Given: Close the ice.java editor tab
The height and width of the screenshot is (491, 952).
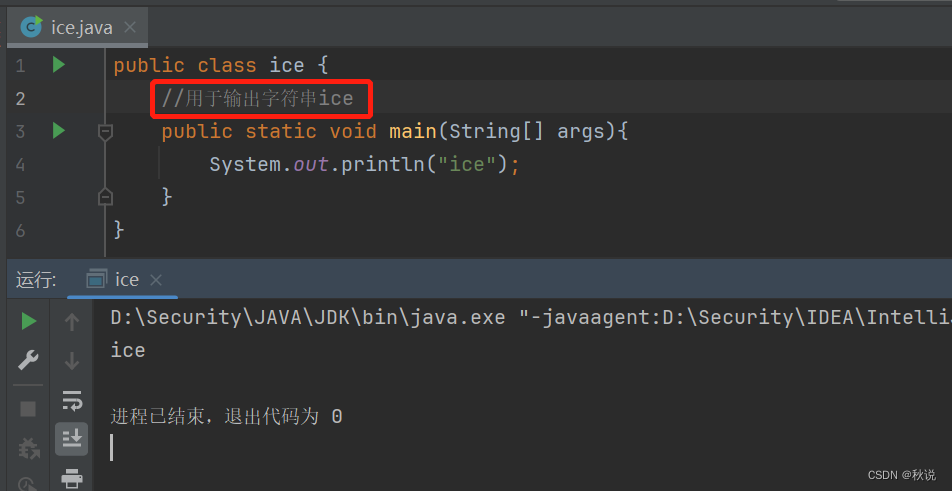Looking at the screenshot, I should pos(129,28).
